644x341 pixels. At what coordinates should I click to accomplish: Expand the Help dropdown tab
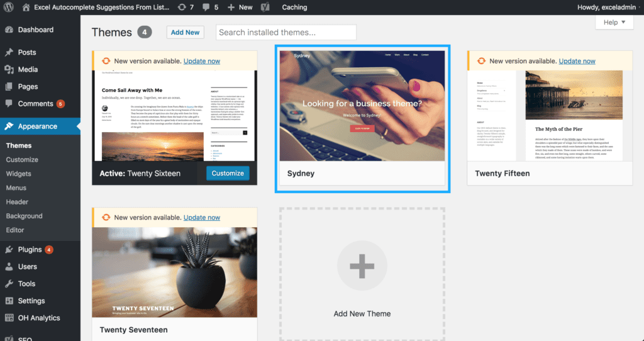click(x=614, y=22)
